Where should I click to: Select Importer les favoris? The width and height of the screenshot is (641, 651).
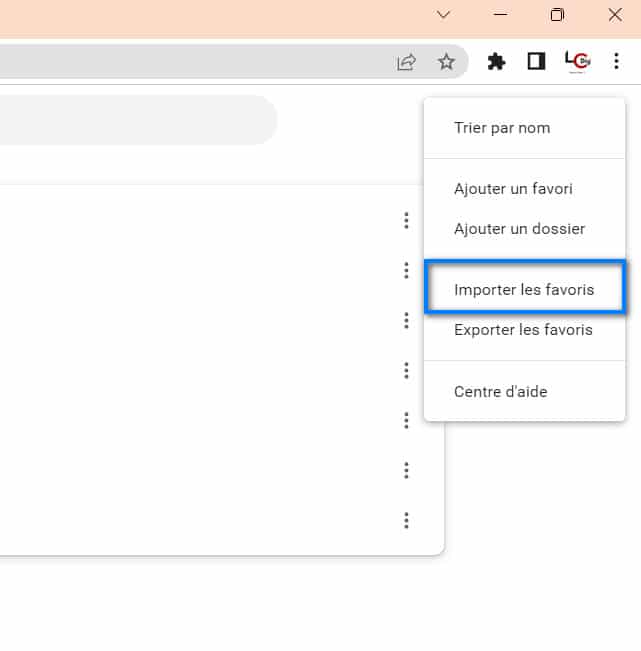tap(525, 290)
